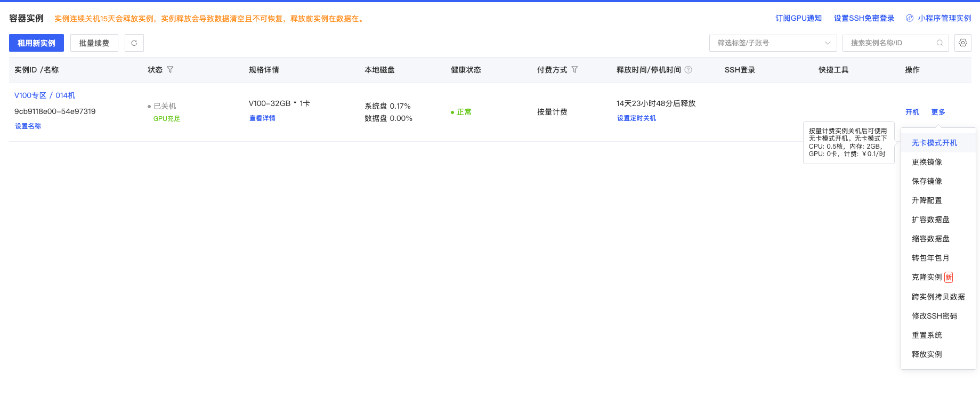The image size is (980, 406).
Task: Click 设置名称 under the instance ID
Action: 28,126
